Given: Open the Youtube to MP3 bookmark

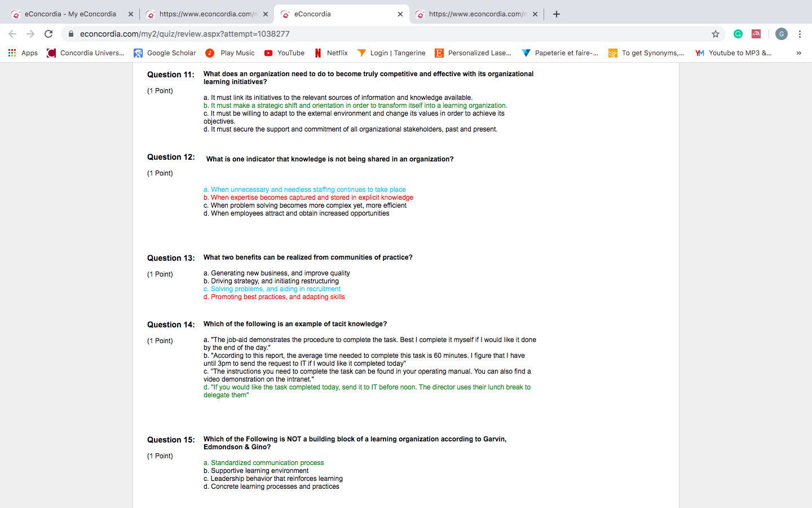Looking at the screenshot, I should click(x=734, y=53).
